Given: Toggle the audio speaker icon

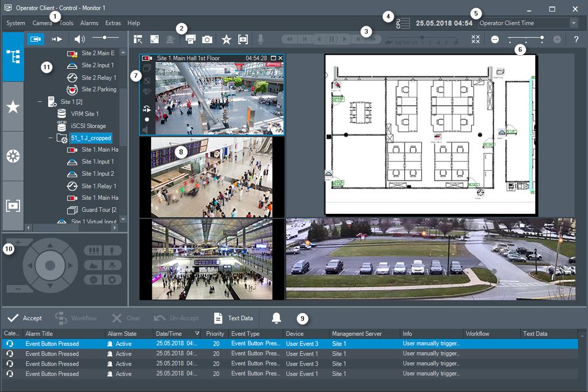Looking at the screenshot, I should coord(79,39).
